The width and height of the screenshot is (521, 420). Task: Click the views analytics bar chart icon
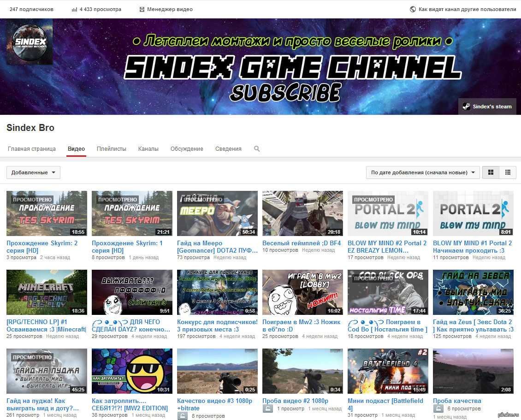75,9
